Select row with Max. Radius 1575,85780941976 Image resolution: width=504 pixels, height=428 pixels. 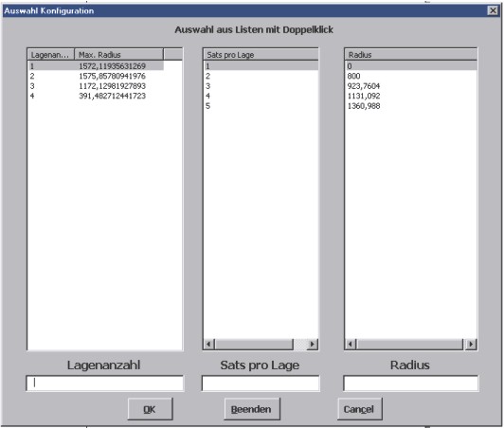(96, 76)
